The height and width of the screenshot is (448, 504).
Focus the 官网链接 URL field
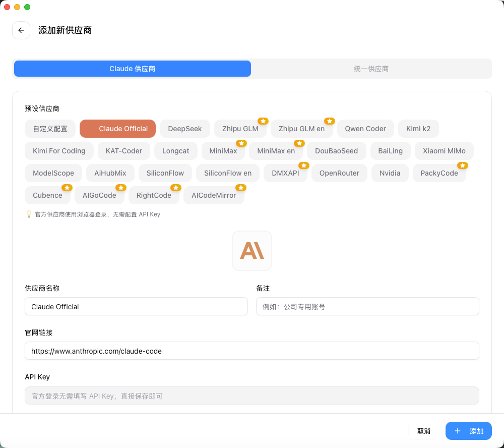[x=252, y=351]
